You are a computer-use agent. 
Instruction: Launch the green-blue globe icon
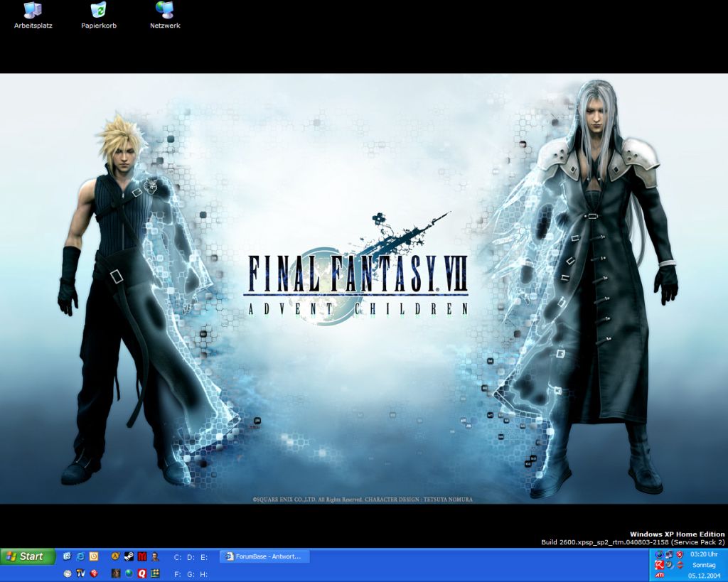[129, 573]
